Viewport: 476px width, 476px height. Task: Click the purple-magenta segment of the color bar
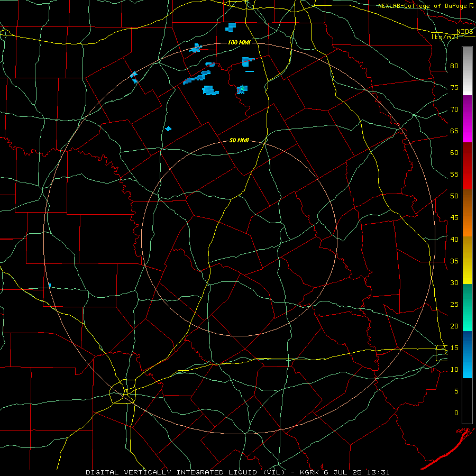coord(467,118)
